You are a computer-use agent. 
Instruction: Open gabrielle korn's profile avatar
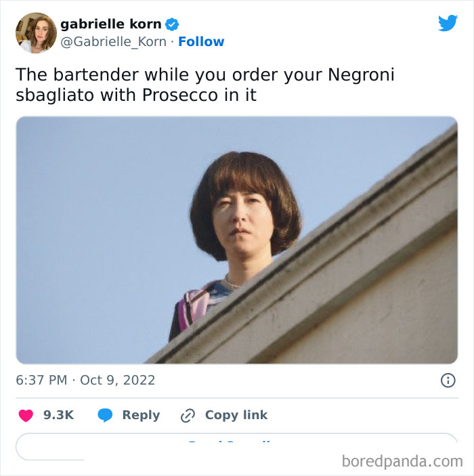[36, 33]
